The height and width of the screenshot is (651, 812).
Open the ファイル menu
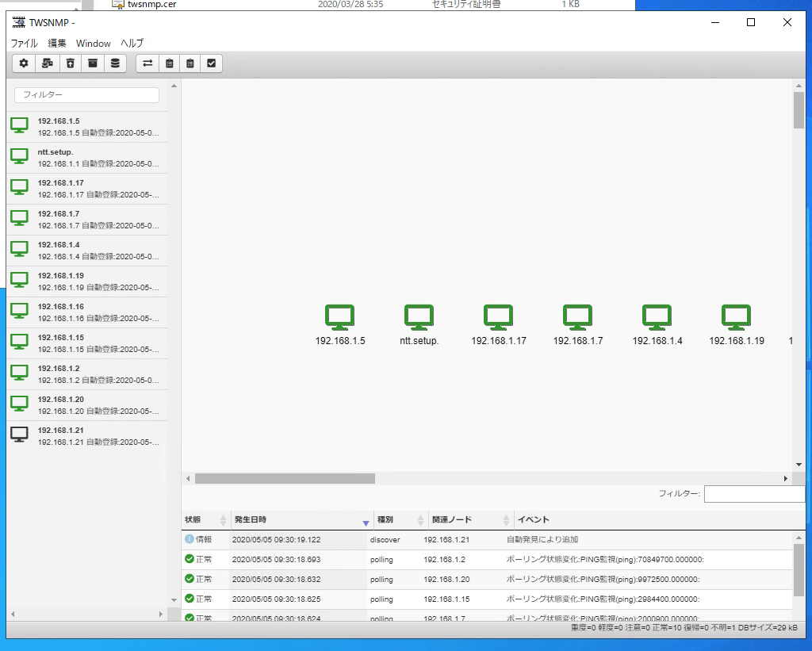24,43
